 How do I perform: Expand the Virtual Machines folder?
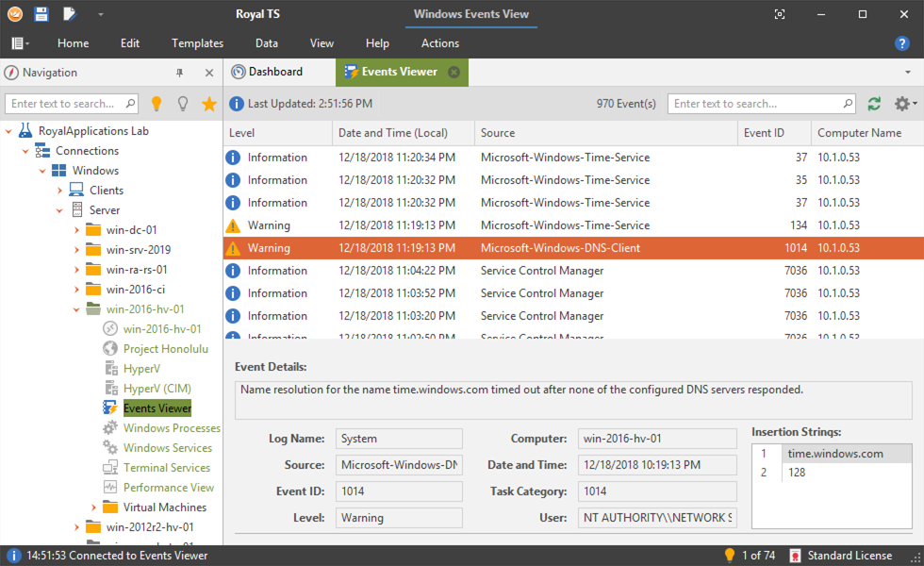tap(93, 508)
